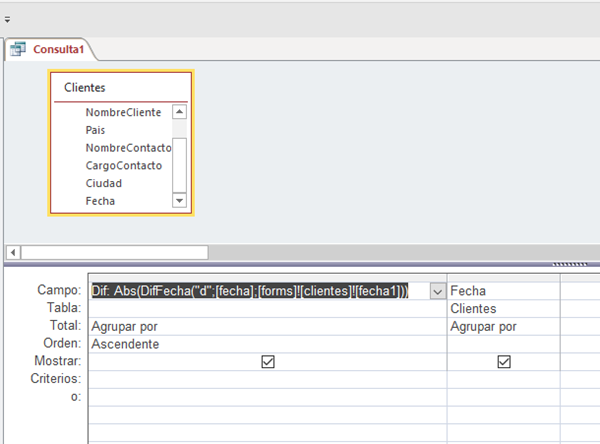600x444 pixels.
Task: Click the field list scroll up arrow
Action: click(179, 113)
